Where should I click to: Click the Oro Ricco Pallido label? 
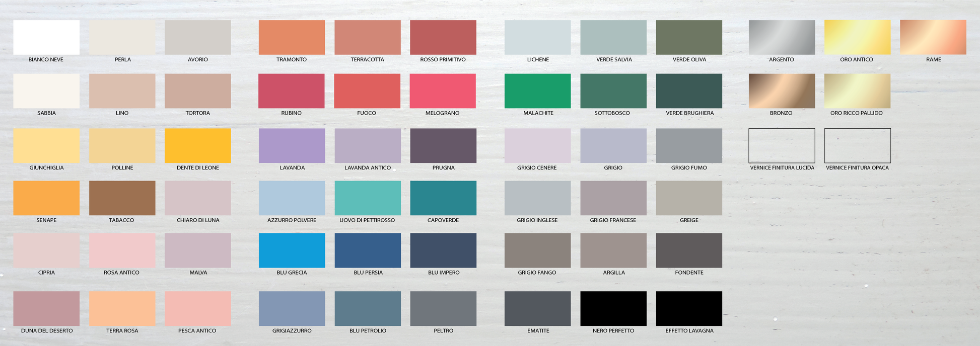[856, 113]
